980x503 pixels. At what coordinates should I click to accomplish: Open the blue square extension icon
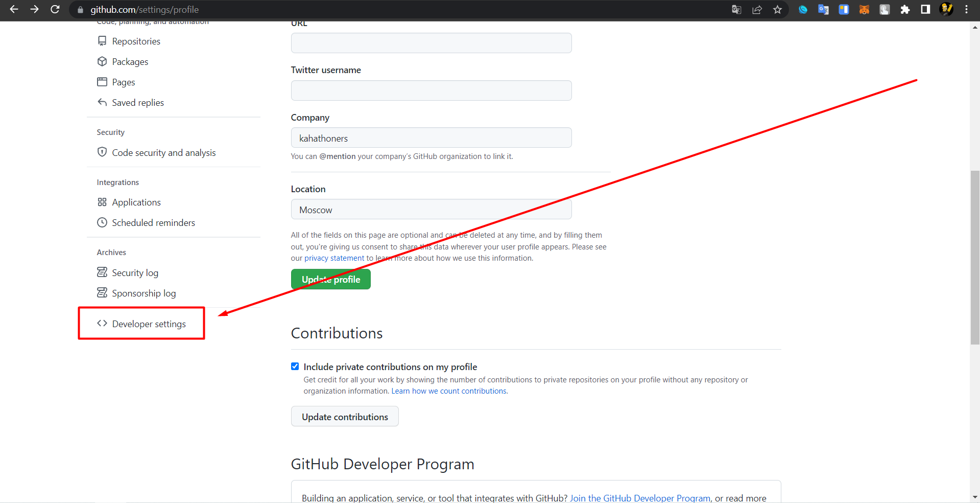pyautogui.click(x=844, y=9)
